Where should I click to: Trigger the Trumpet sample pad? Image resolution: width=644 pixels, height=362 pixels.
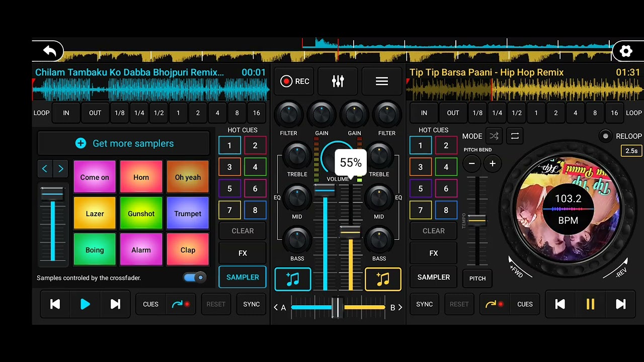coord(188,213)
